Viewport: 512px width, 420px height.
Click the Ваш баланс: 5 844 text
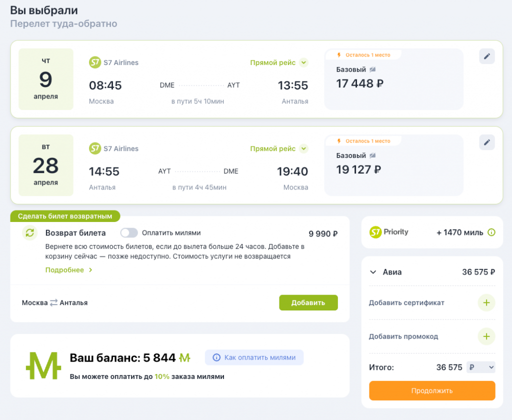tap(123, 358)
